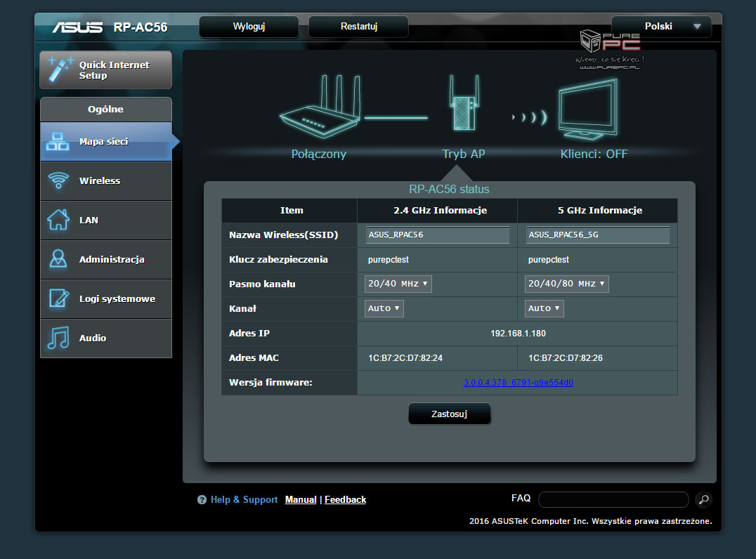Image resolution: width=756 pixels, height=559 pixels.
Task: Go to the Wireless menu section
Action: (x=106, y=180)
